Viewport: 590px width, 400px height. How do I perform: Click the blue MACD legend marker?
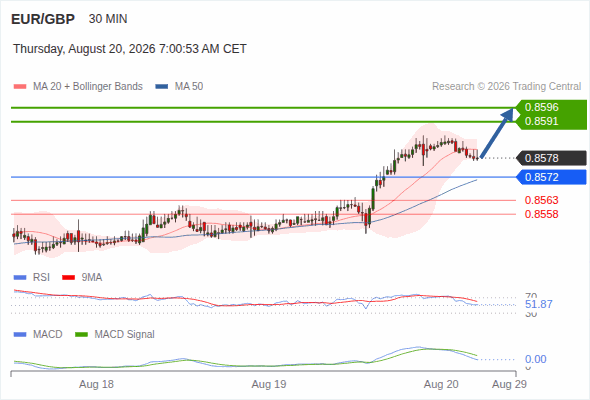(20, 335)
